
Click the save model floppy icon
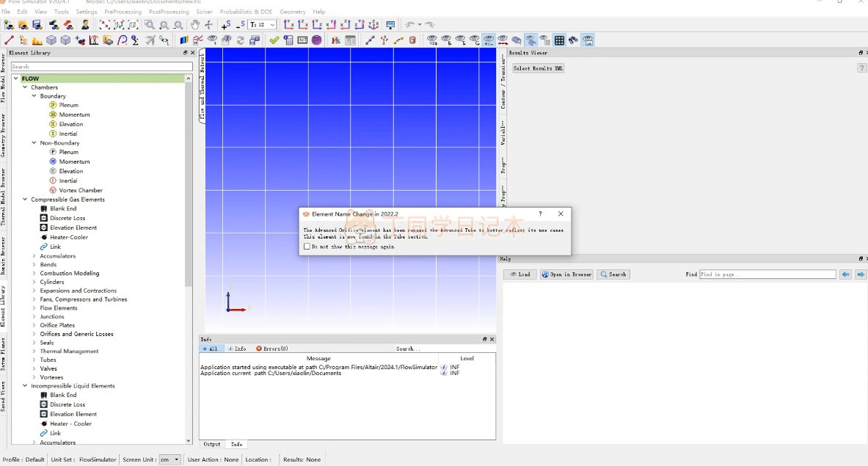(39, 25)
